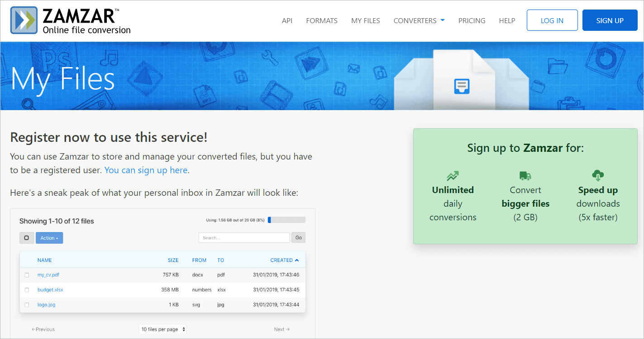Click the 'Register now to use this service!' heading

tap(109, 137)
